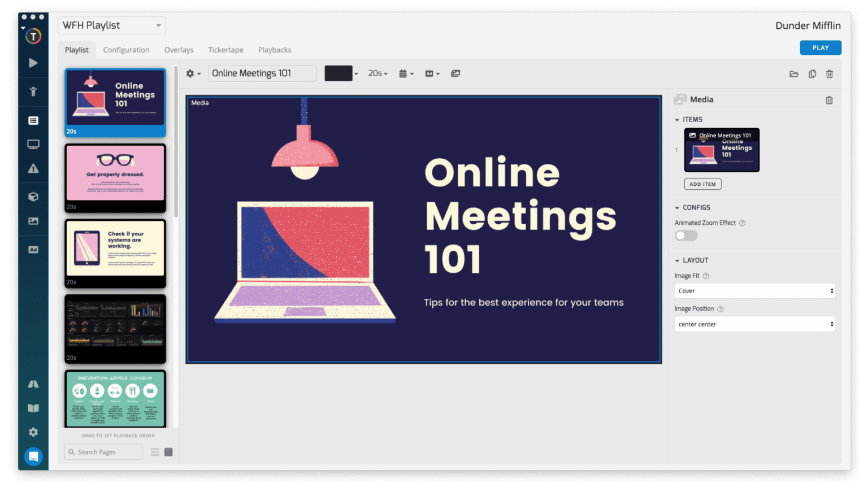Click the duplicate page icon near the trash
This screenshot has width=868, height=488.
pyautogui.click(x=812, y=73)
